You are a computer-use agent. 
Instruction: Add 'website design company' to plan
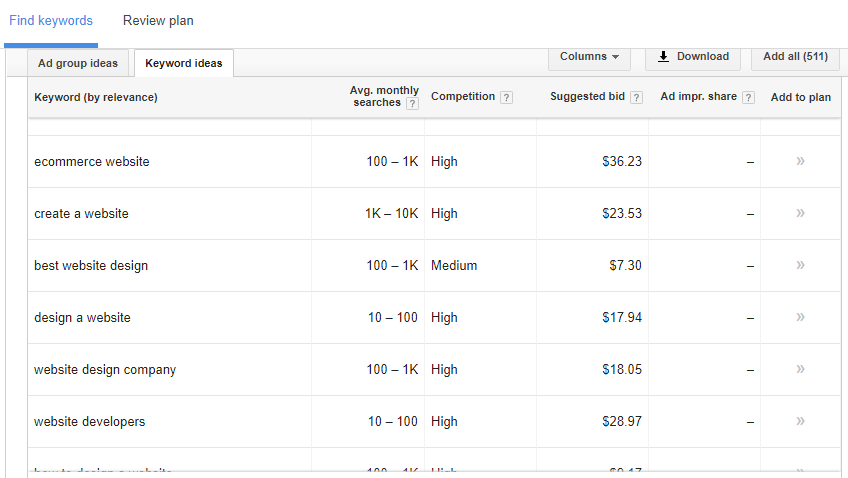[800, 369]
